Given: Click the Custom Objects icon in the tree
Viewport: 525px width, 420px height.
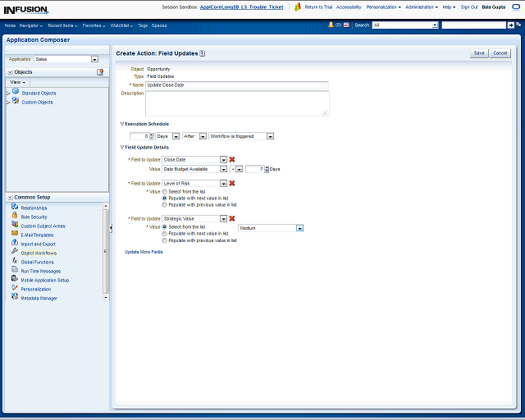Looking at the screenshot, I should pos(15,102).
